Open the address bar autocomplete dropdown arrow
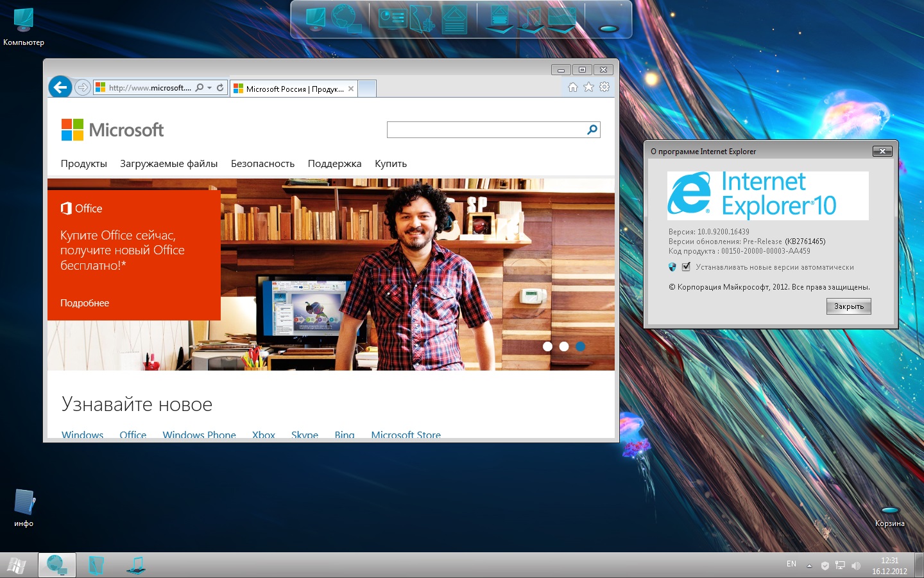The width and height of the screenshot is (924, 578). (x=209, y=88)
